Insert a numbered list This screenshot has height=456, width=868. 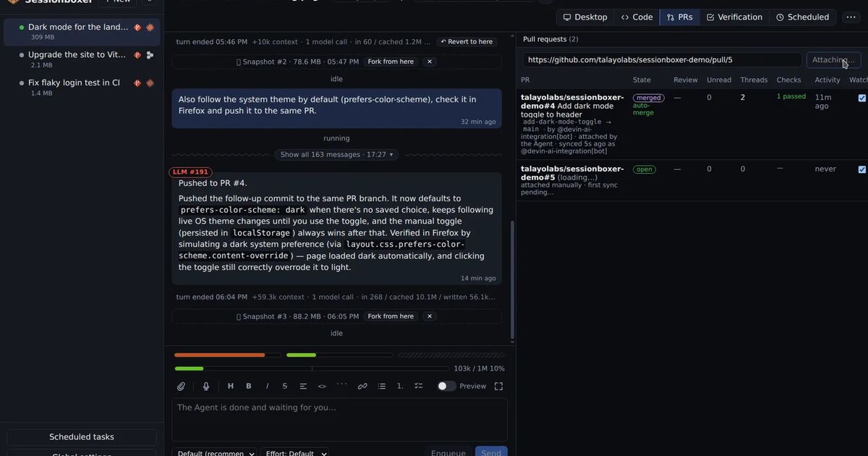(400, 387)
